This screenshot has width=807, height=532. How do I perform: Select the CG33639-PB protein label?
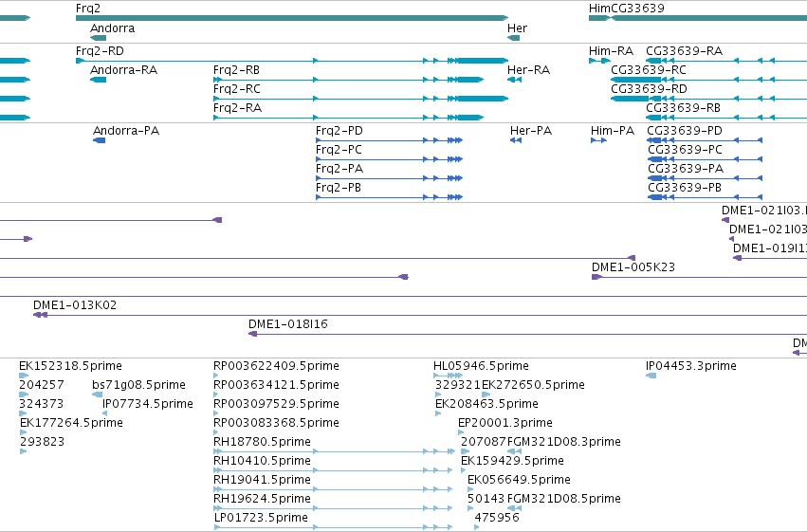coord(685,188)
